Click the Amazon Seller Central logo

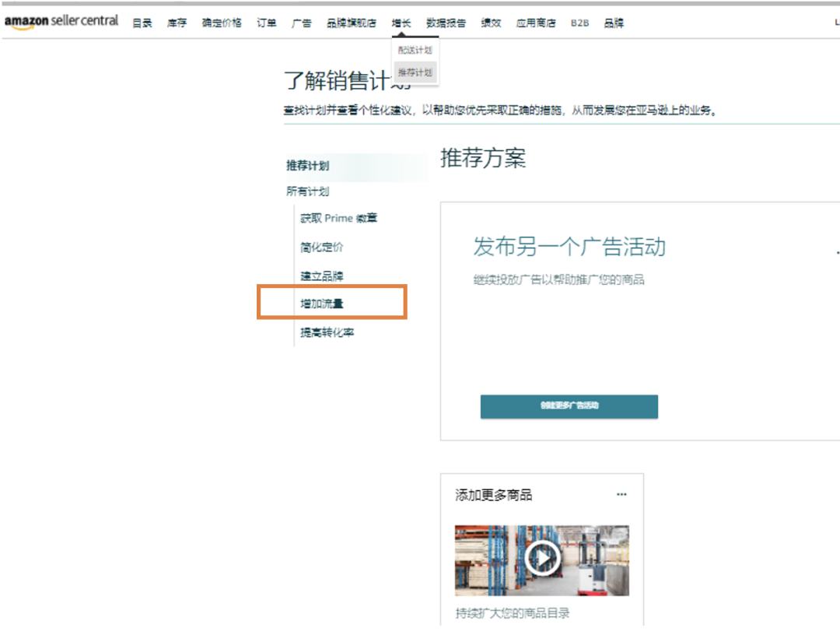coord(61,23)
